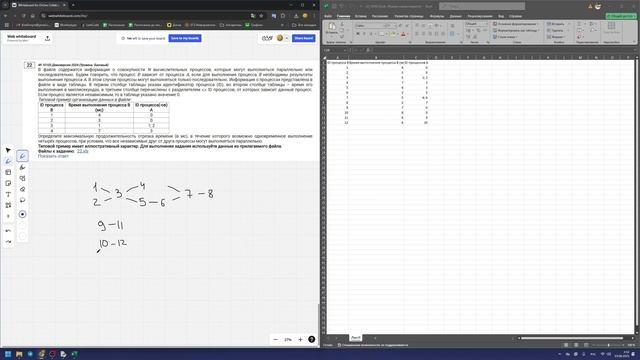Click the whiteboard undo arrow

click(8, 231)
